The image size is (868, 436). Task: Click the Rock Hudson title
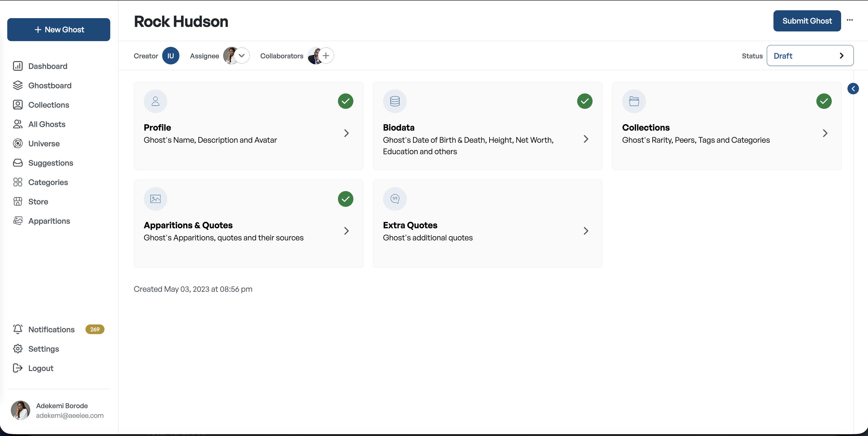(181, 21)
